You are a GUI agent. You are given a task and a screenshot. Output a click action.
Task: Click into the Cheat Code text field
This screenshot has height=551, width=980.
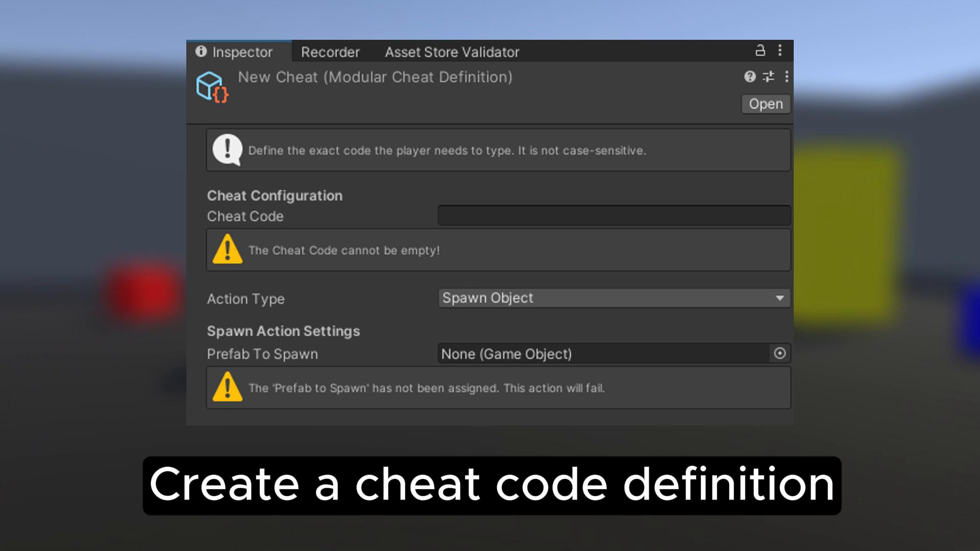coord(614,216)
